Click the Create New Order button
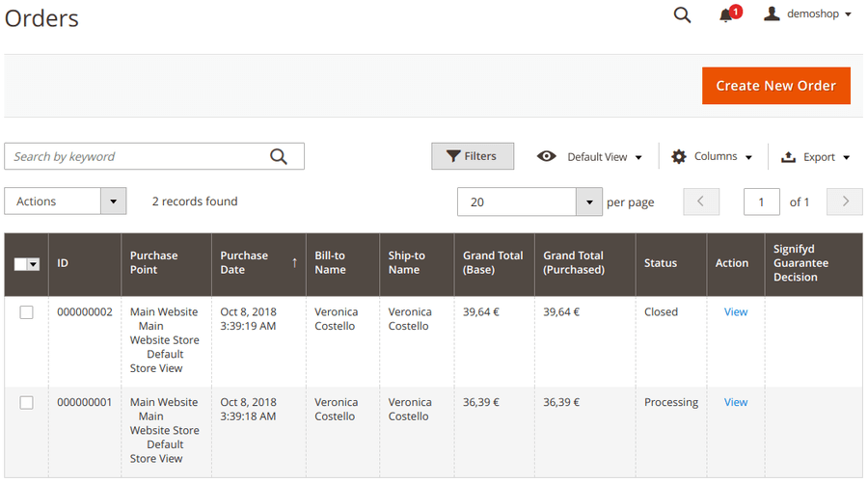868x483 pixels. [x=775, y=86]
